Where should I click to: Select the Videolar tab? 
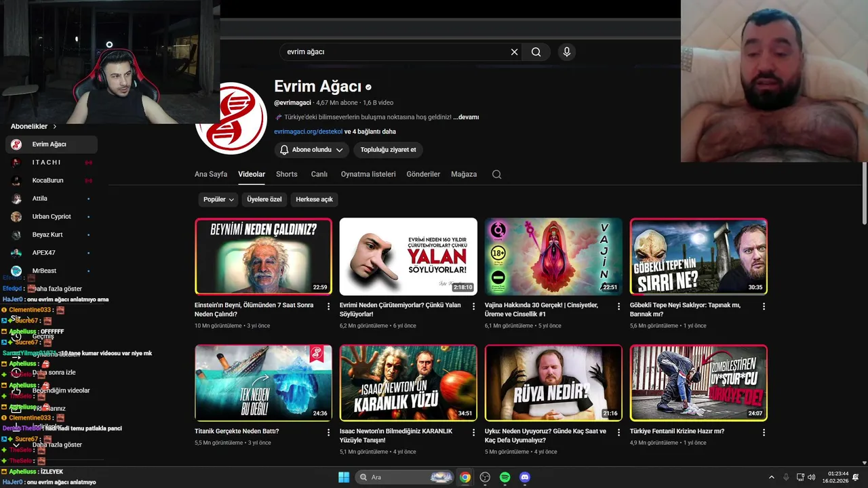[252, 174]
